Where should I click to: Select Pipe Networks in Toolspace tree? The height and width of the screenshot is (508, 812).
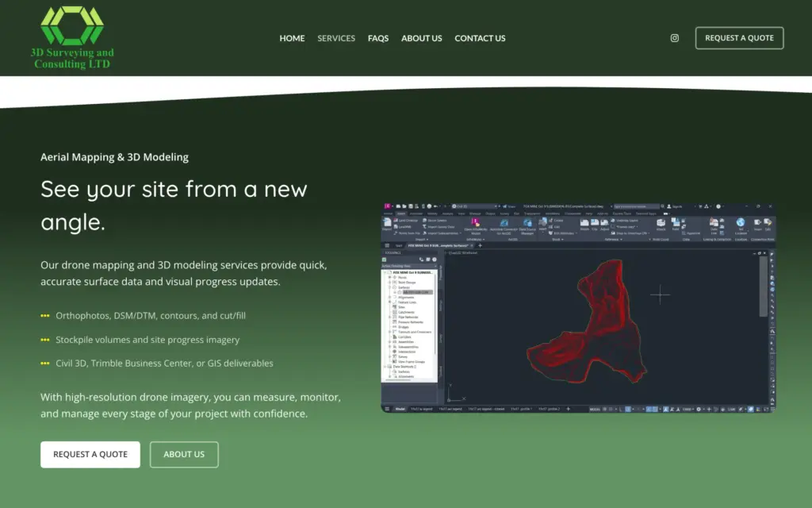[408, 317]
